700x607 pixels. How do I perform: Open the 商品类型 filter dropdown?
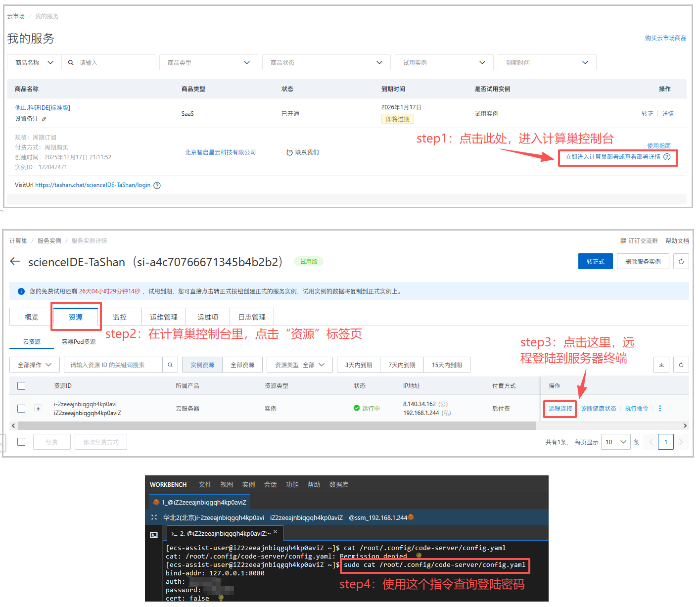(x=208, y=63)
